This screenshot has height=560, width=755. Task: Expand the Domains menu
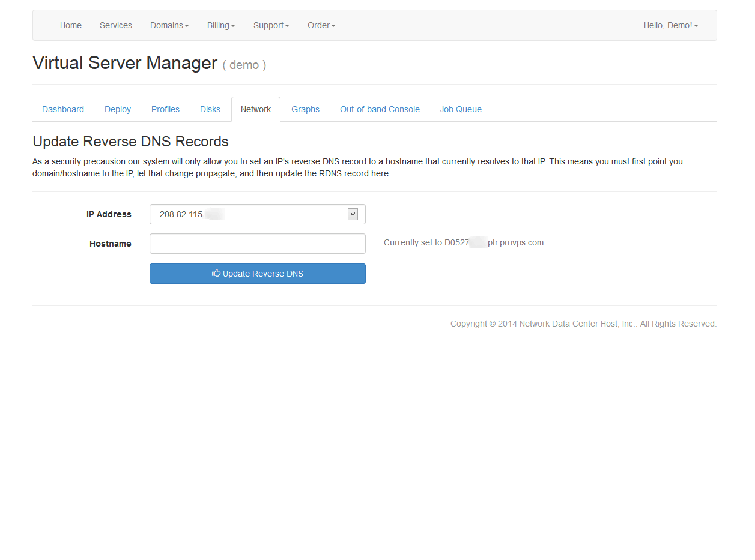pos(169,25)
